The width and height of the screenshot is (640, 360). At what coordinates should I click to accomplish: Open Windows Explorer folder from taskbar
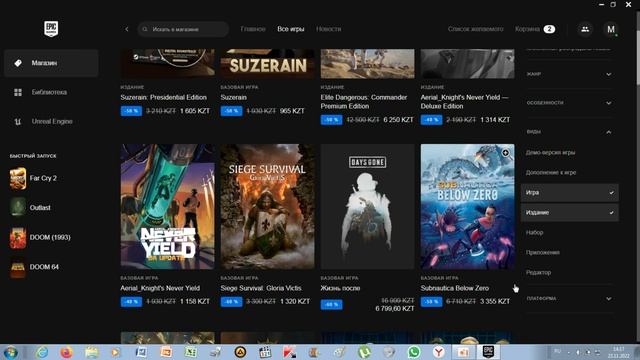click(91, 352)
